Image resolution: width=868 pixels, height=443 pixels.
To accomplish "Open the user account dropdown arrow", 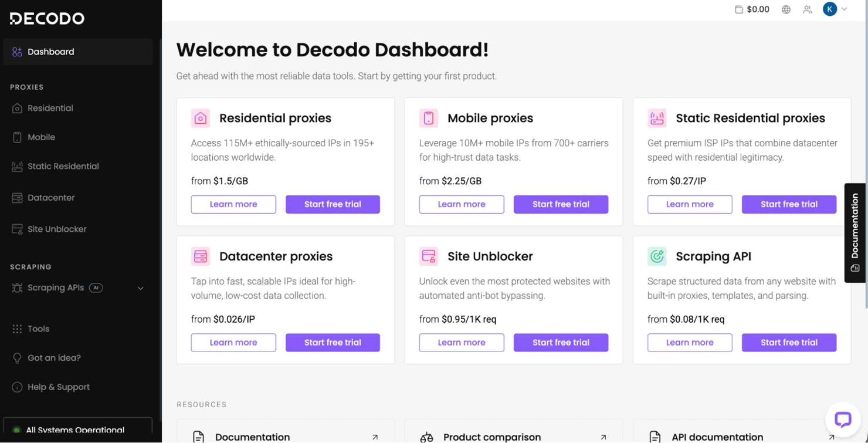I will tap(845, 9).
